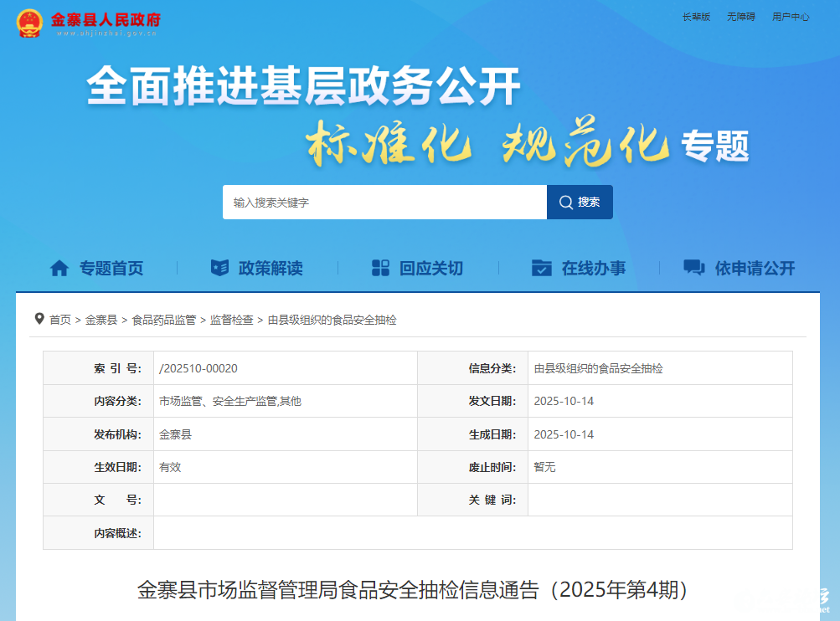Open the 无障碍 accessibility link
The width and height of the screenshot is (840, 621).
coord(740,17)
